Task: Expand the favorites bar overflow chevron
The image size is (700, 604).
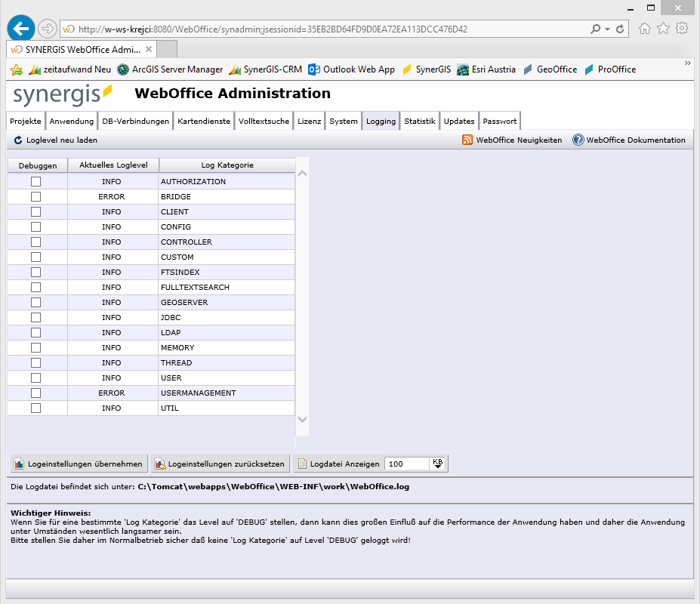Action: tap(688, 63)
